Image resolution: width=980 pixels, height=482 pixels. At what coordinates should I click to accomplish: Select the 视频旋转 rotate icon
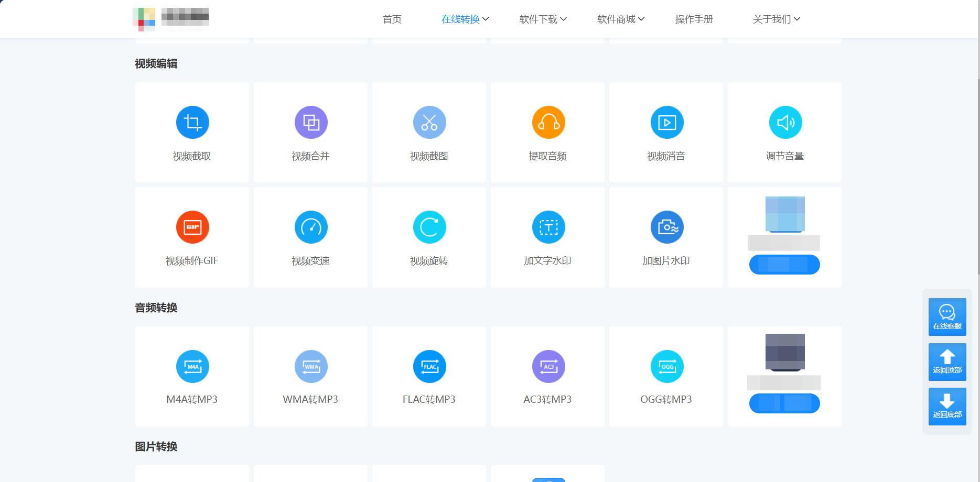click(x=429, y=227)
